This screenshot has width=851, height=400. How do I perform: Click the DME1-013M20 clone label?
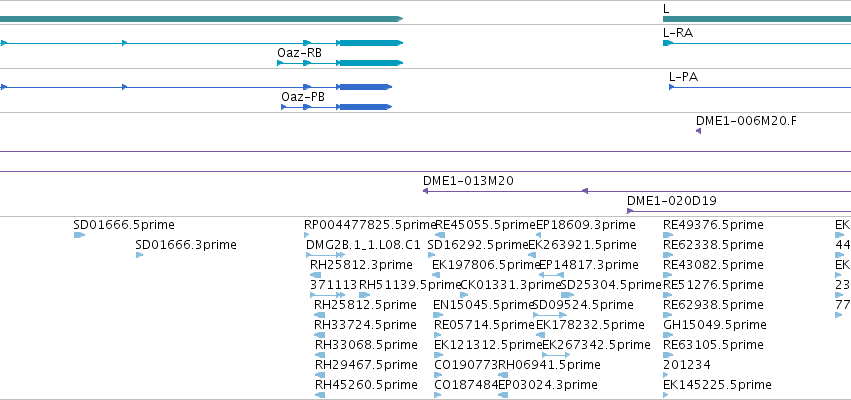468,181
